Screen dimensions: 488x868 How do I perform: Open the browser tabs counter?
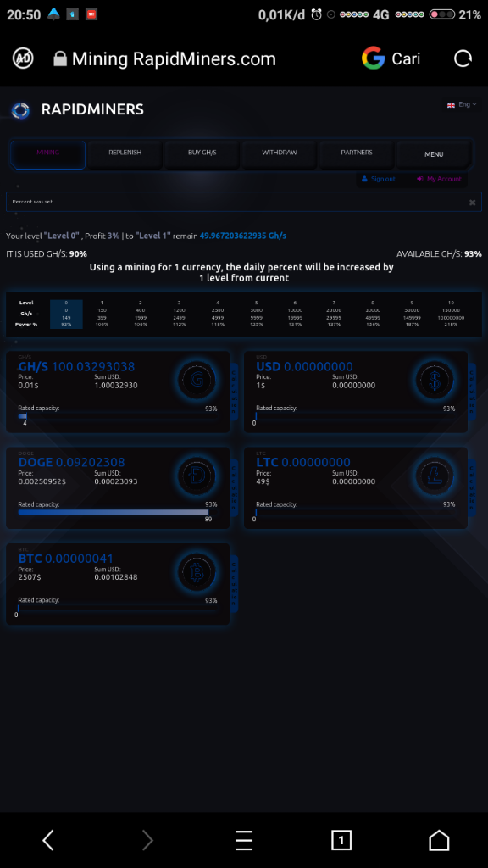click(341, 840)
